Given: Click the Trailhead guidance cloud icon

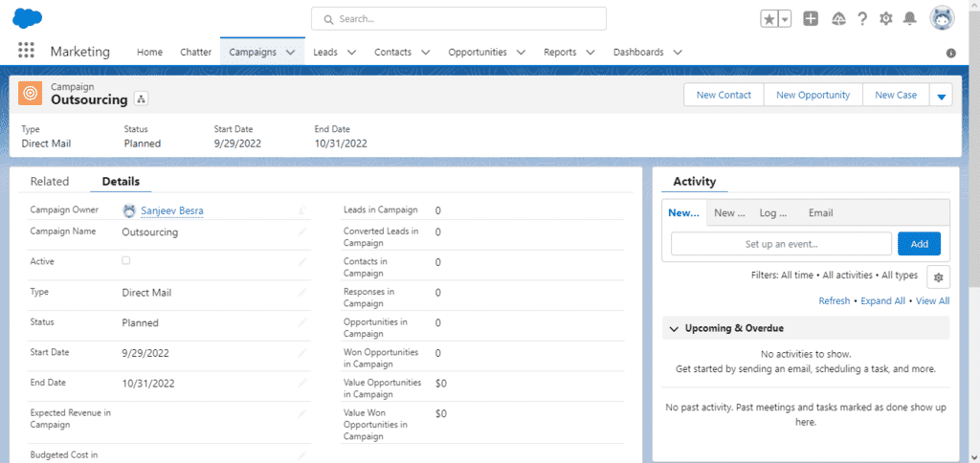Looking at the screenshot, I should point(838,19).
